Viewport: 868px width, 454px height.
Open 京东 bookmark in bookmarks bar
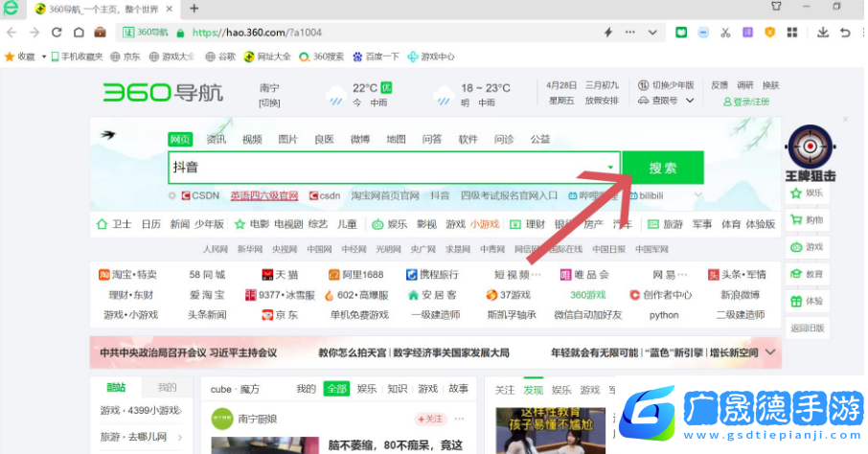126,57
